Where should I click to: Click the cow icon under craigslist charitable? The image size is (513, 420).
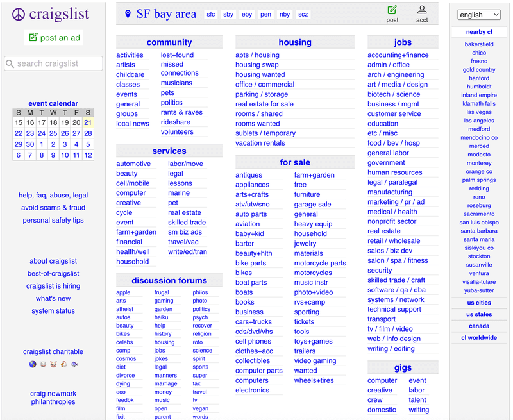click(43, 364)
